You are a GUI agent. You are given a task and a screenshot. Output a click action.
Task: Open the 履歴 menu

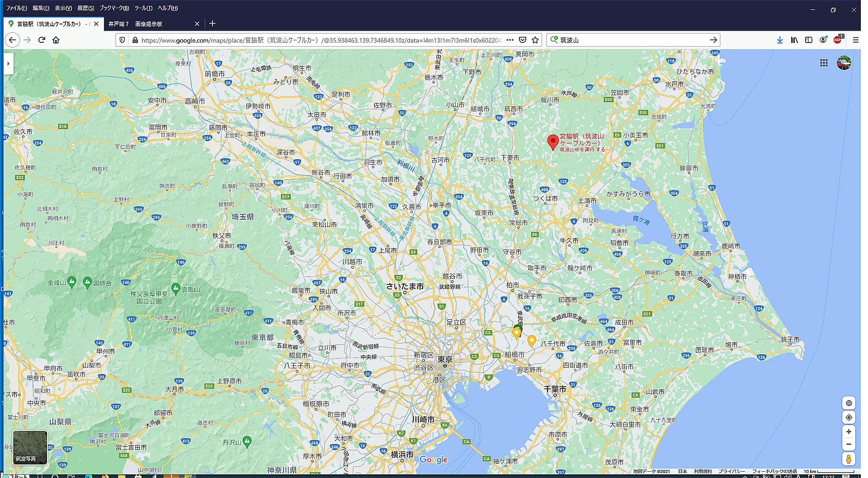click(x=86, y=8)
